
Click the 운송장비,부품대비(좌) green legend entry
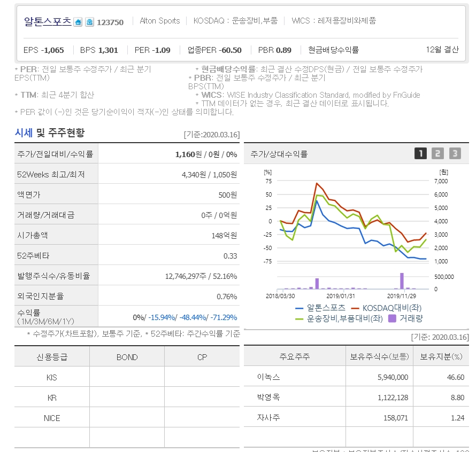[339, 318]
